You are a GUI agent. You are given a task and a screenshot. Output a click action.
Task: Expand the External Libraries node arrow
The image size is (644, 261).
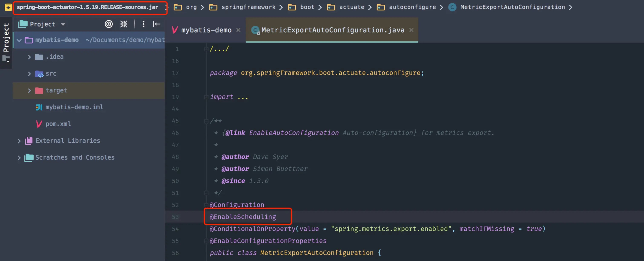coord(19,141)
